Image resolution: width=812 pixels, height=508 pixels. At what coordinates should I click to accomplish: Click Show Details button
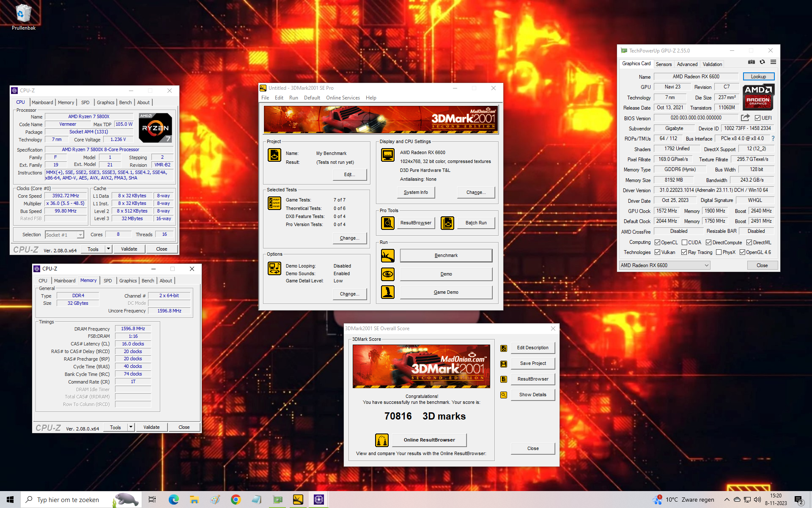pyautogui.click(x=533, y=395)
